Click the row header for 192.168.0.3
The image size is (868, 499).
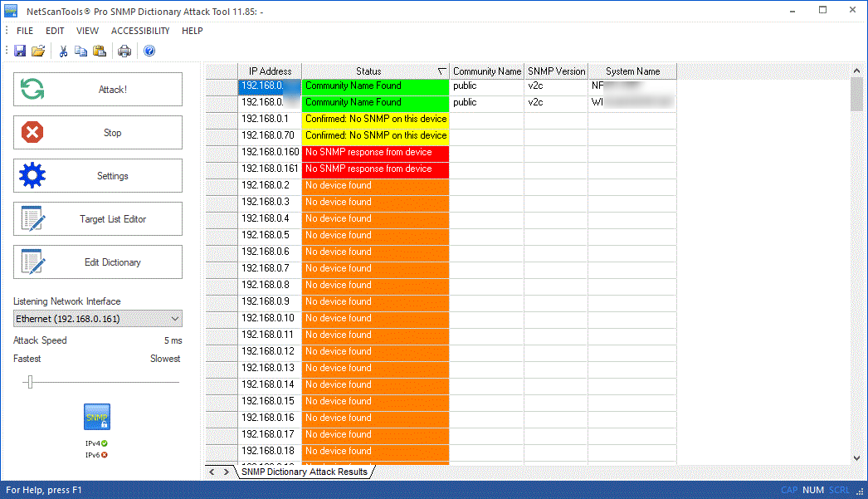tap(222, 202)
